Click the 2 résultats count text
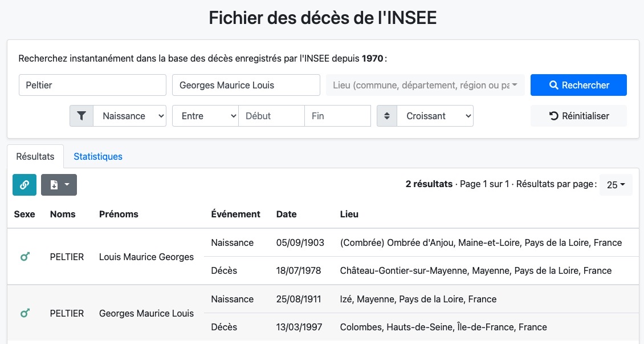 point(429,184)
